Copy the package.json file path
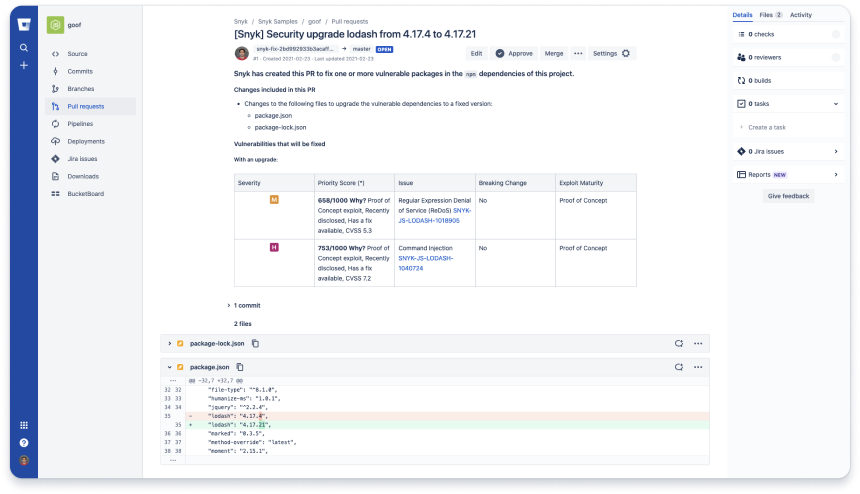860x494 pixels. point(240,367)
